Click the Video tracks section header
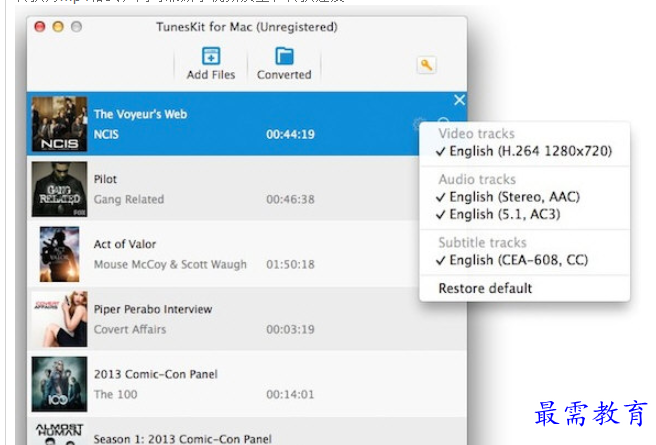Image resolution: width=656 pixels, height=445 pixels. (477, 133)
